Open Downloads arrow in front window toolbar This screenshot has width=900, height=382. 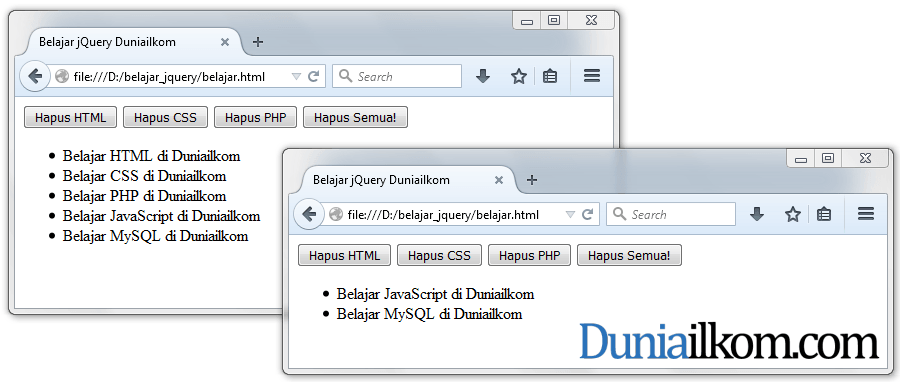(x=757, y=215)
